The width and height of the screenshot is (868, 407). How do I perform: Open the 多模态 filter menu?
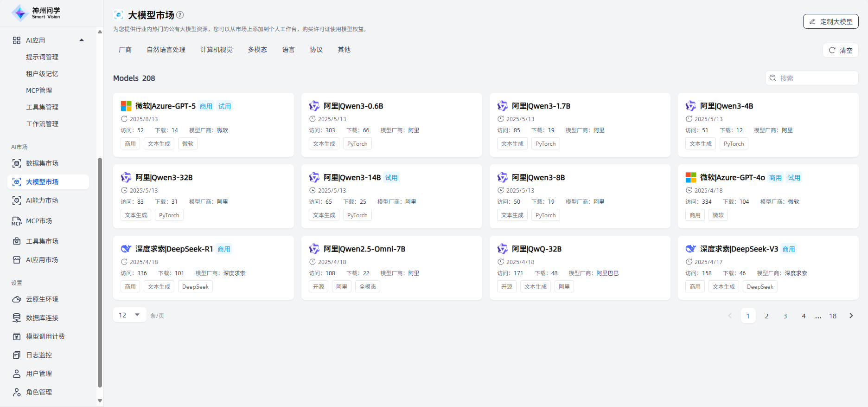pyautogui.click(x=257, y=50)
